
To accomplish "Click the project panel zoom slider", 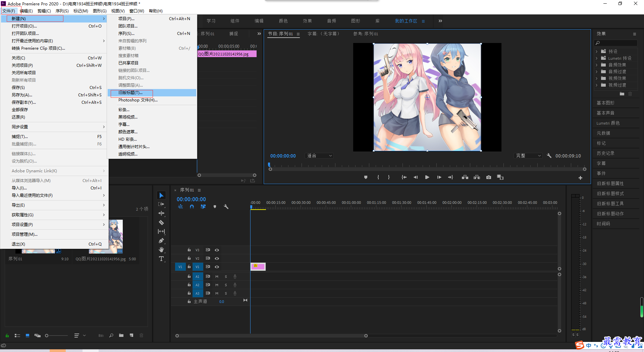I will pos(56,335).
